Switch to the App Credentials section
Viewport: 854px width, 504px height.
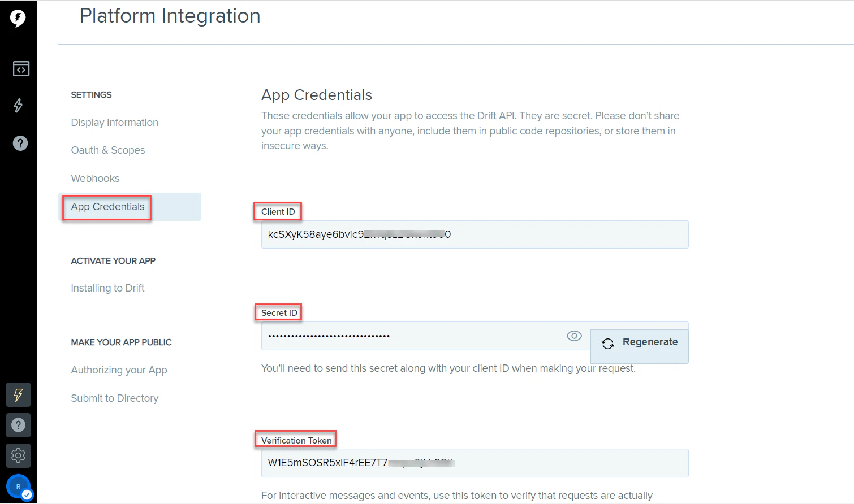click(107, 207)
